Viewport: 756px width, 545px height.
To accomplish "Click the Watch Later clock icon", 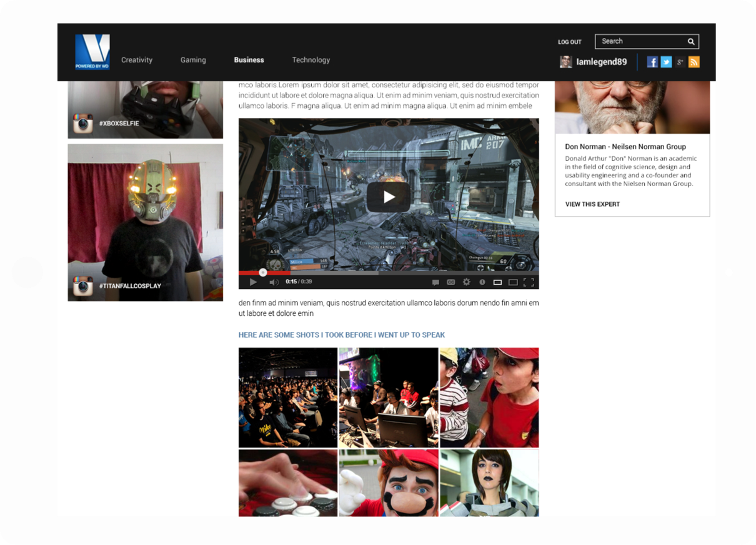I will (482, 282).
